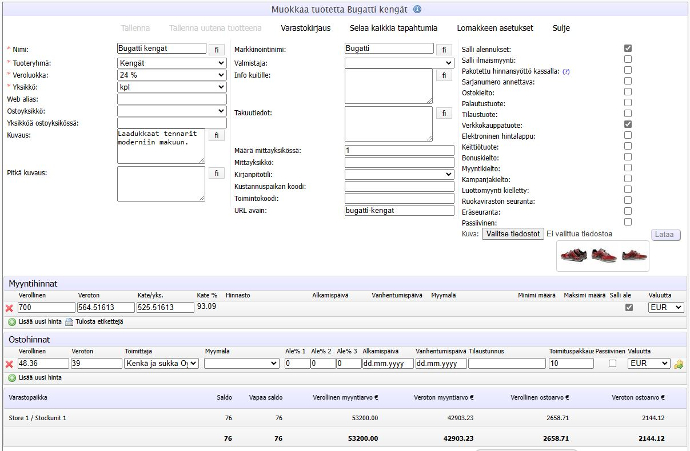
Task: Tick Palautustuote checkbox
Action: pyautogui.click(x=628, y=103)
